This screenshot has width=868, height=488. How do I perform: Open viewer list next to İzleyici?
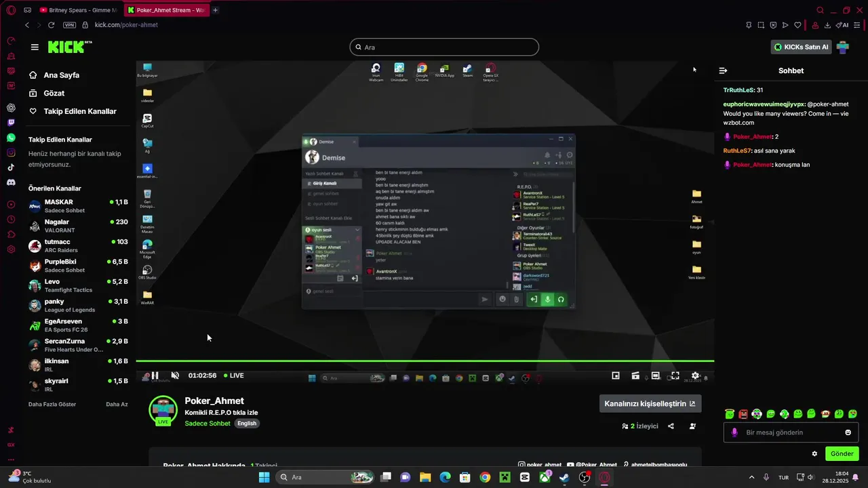(x=640, y=426)
